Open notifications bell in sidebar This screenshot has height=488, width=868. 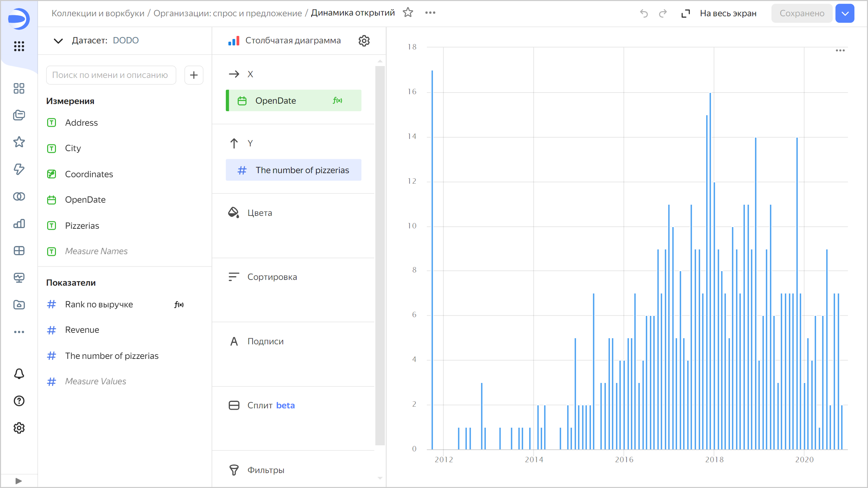click(19, 374)
